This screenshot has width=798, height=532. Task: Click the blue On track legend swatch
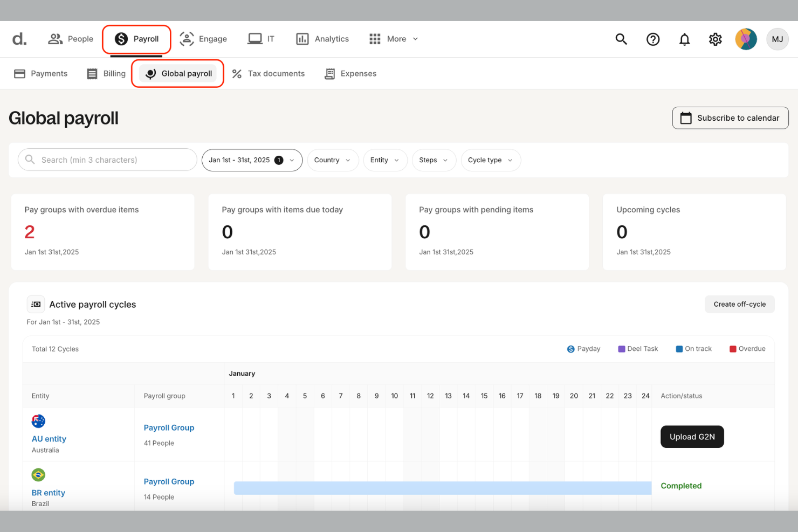click(679, 349)
